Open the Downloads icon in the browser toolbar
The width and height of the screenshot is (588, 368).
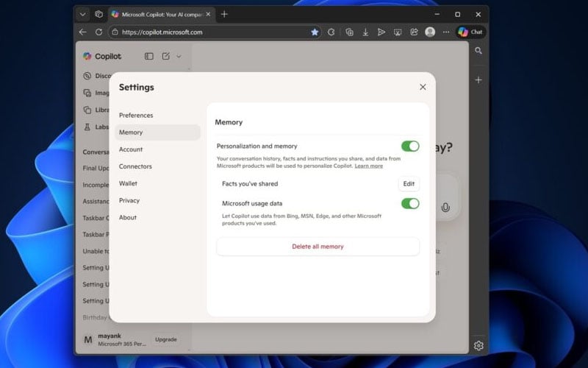click(365, 32)
